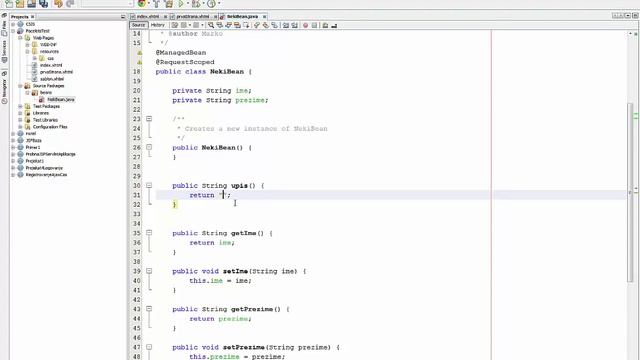Close the index.xhtml tab
Viewport: 640px width, 360px height.
[166, 17]
